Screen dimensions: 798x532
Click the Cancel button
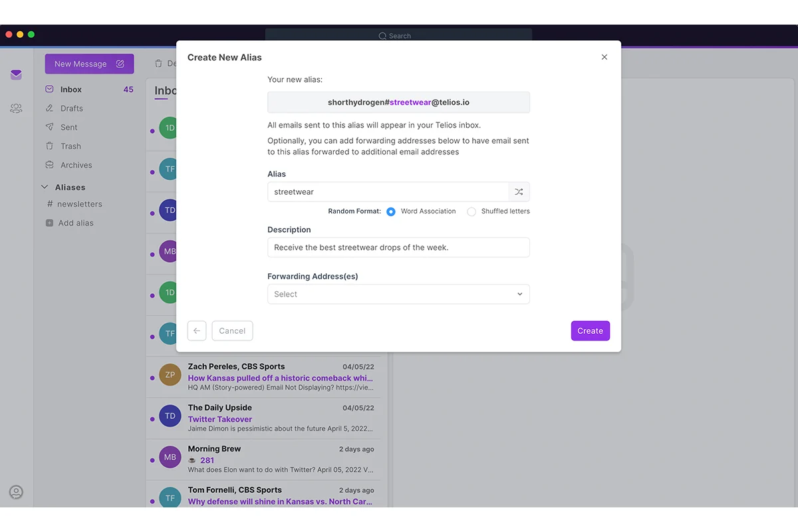[x=232, y=331]
